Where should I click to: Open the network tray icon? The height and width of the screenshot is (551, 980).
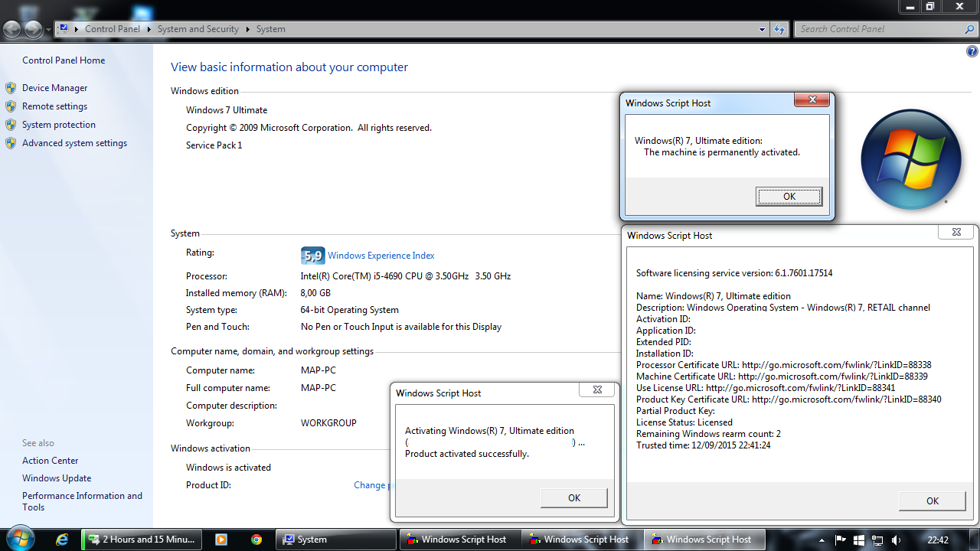coord(877,540)
